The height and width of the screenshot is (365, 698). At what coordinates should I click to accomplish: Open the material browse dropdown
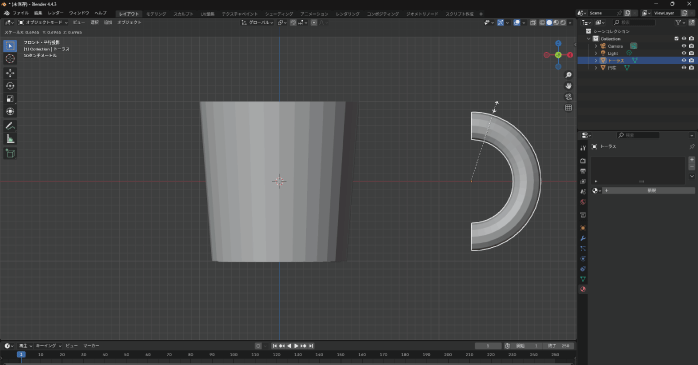coord(597,191)
